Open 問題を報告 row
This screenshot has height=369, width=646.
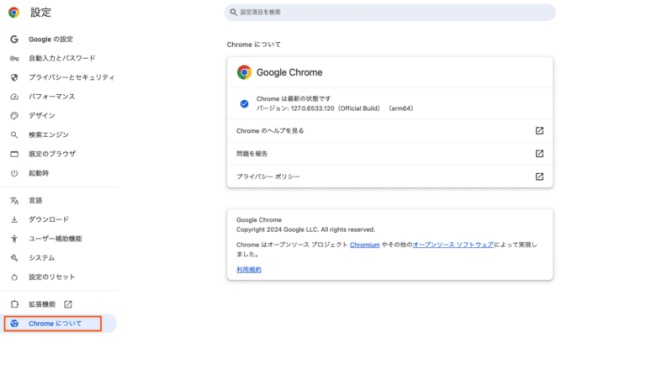tap(390, 154)
